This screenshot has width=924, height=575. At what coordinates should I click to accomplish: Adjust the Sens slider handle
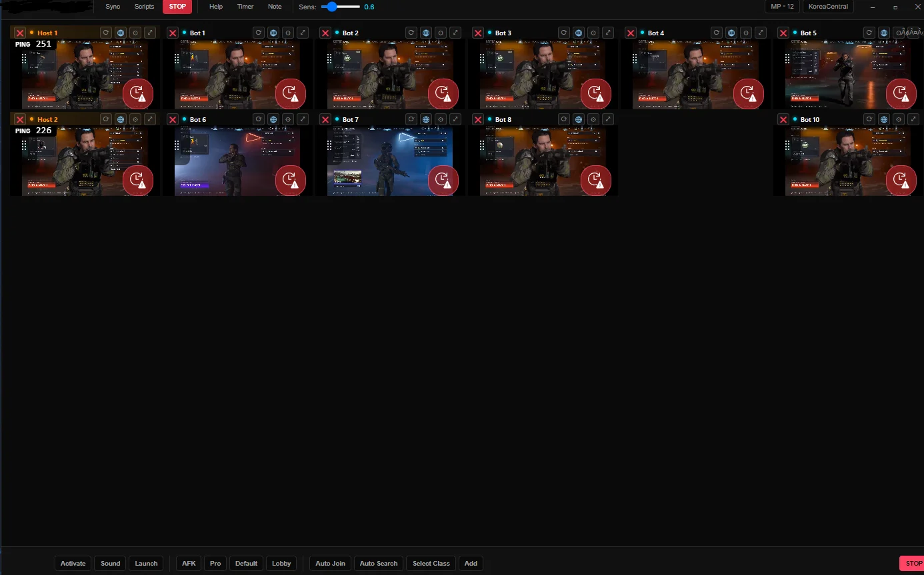click(332, 7)
